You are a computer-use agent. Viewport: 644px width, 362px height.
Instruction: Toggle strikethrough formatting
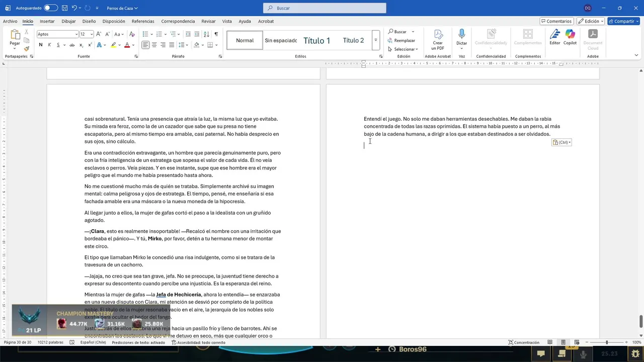72,45
